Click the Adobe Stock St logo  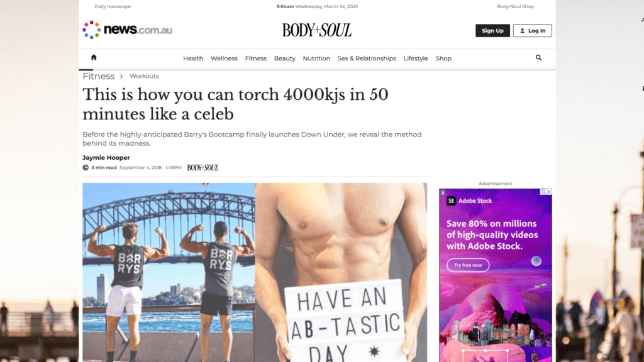(451, 200)
